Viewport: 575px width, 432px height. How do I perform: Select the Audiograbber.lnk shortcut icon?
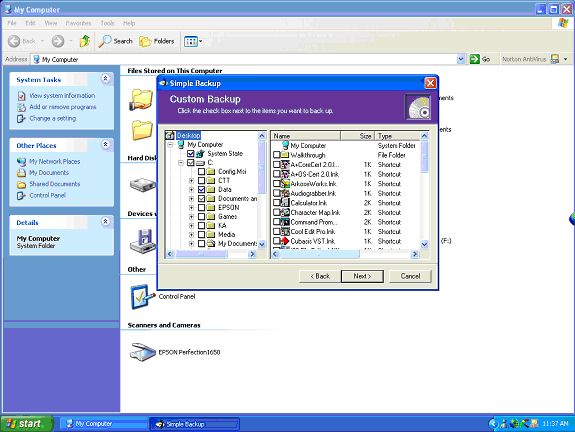pyautogui.click(x=285, y=193)
